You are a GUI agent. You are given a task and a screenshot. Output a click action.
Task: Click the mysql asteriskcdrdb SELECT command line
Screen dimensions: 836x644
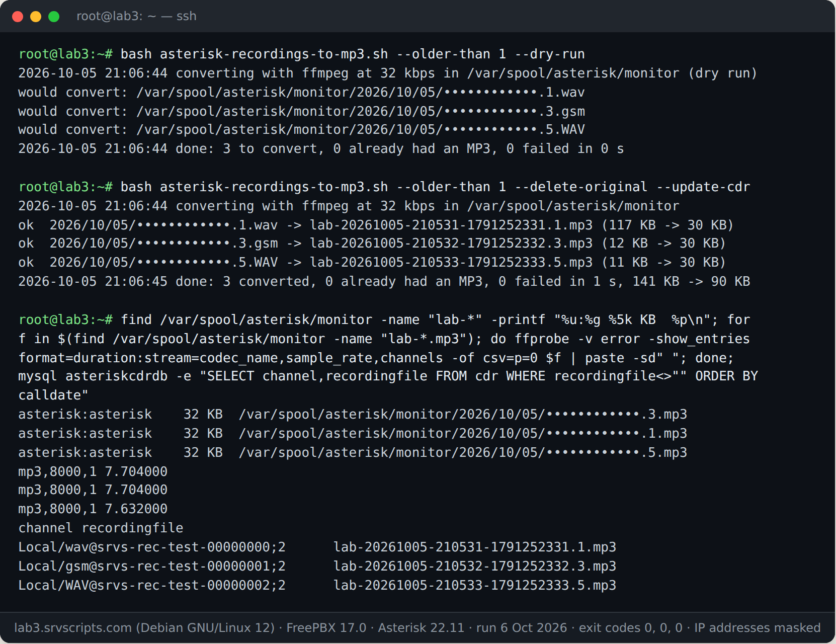click(x=388, y=376)
